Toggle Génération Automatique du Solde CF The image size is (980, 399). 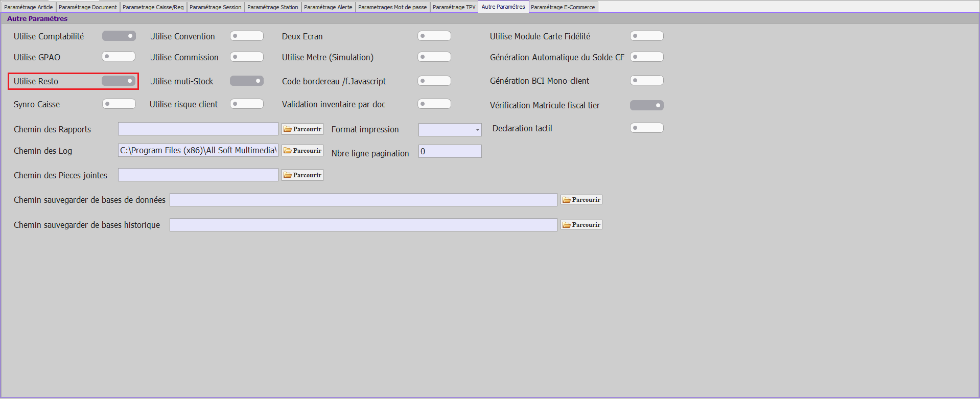coord(647,57)
